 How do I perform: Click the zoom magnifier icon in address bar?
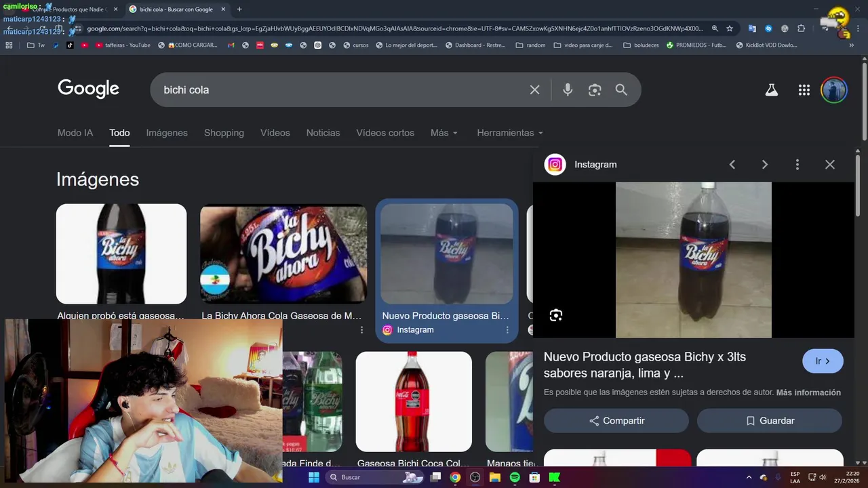(x=715, y=28)
